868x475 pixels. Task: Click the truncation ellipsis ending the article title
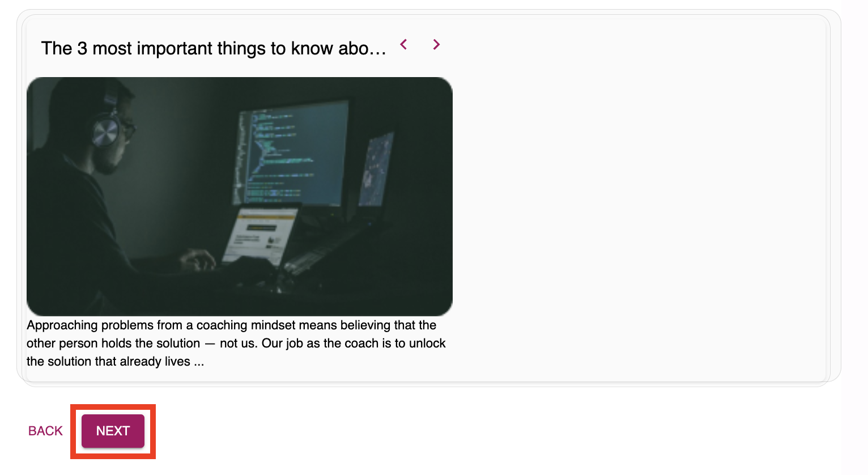point(378,50)
